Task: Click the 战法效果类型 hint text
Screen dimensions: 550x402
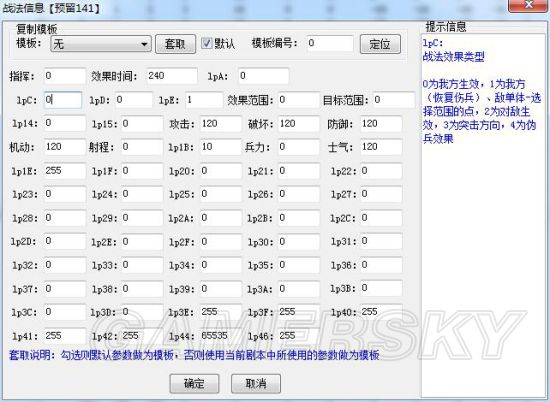Action: tap(453, 56)
